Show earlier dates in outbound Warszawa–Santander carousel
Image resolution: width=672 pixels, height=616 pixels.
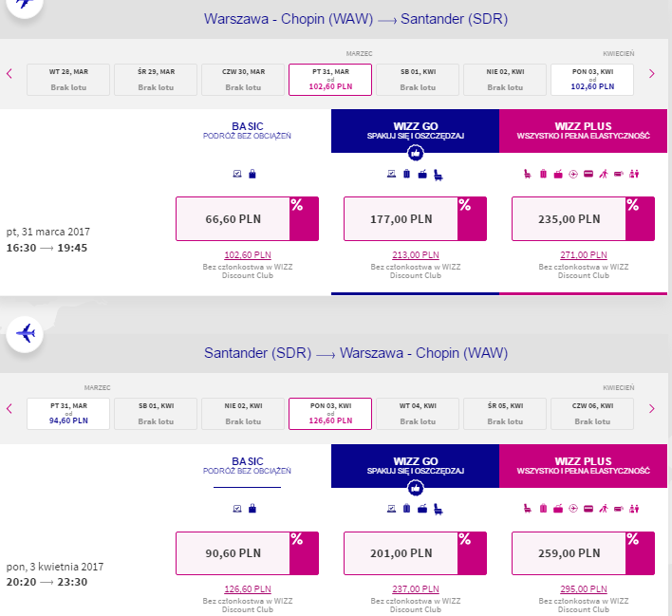point(9,74)
